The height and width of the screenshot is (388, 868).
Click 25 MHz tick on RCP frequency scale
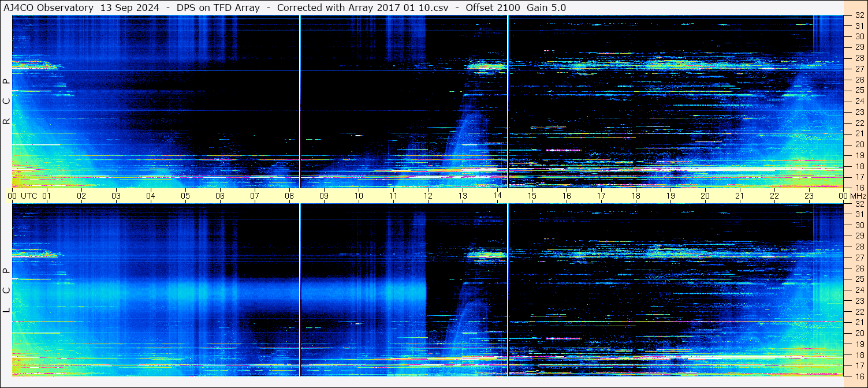tap(859, 90)
